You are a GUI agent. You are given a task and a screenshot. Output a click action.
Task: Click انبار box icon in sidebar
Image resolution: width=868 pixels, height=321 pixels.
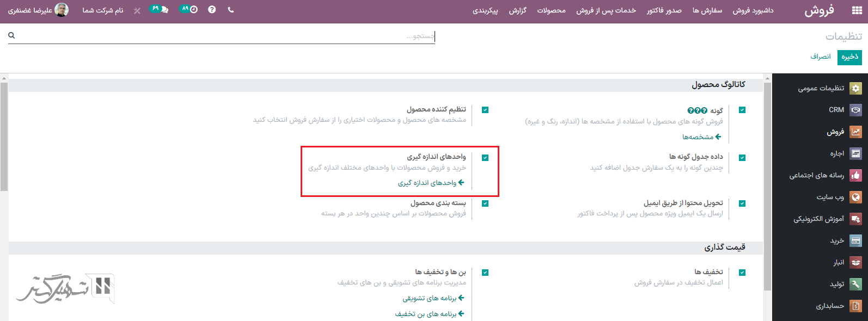pos(855,262)
